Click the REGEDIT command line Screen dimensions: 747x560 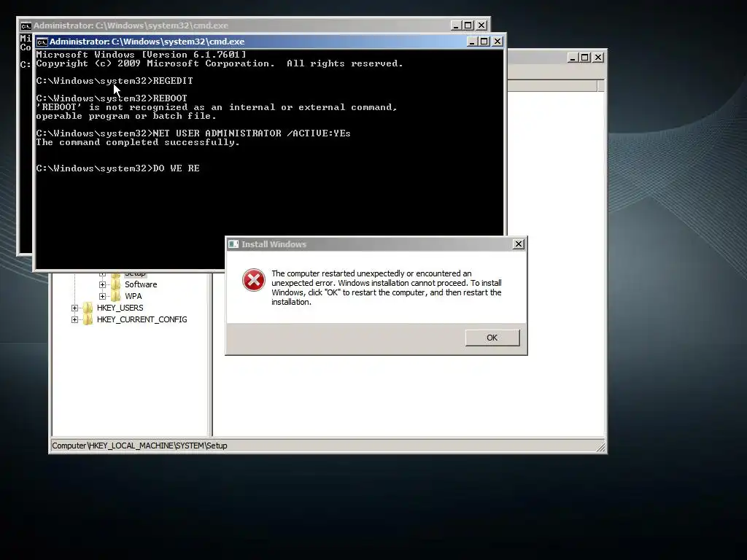(x=115, y=81)
